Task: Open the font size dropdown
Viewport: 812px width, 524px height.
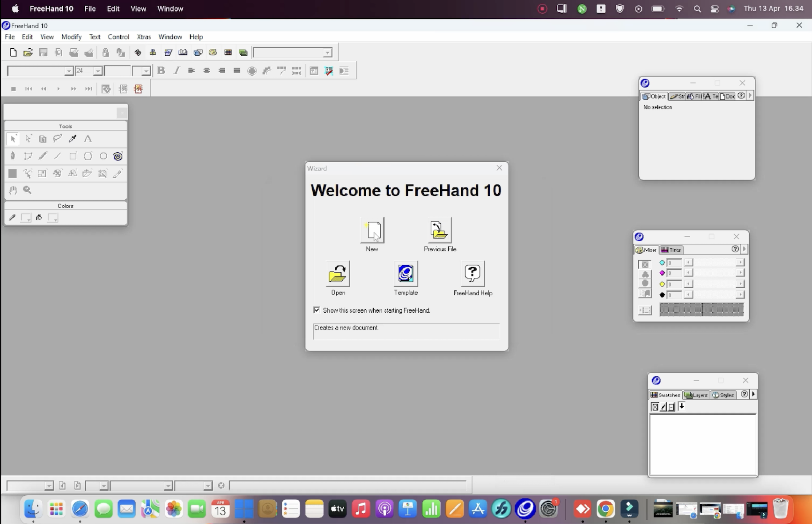Action: (98, 71)
